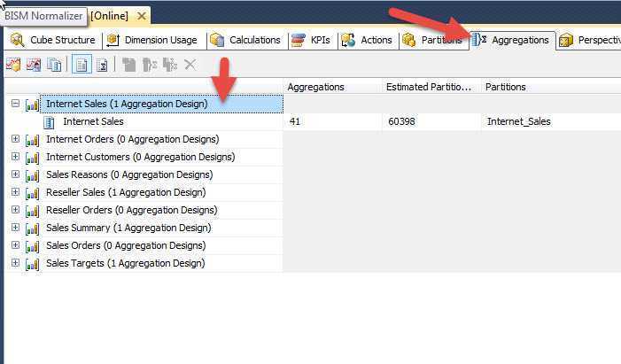Switch to the Dimension Usage tab

click(152, 40)
